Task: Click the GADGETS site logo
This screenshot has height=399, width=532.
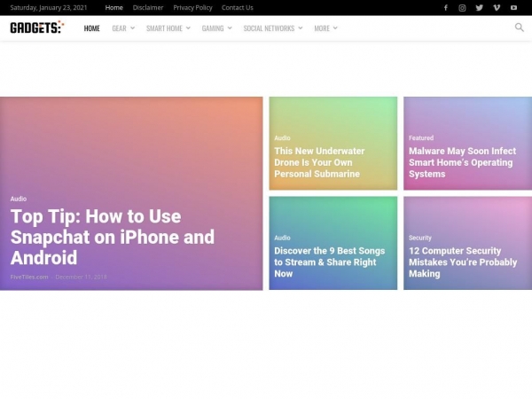Action: point(37,27)
